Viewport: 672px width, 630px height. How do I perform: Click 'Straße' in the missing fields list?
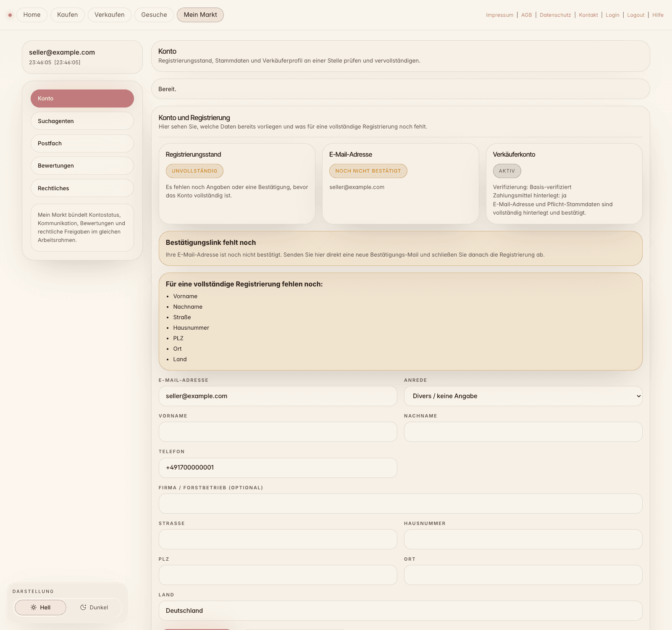(182, 318)
